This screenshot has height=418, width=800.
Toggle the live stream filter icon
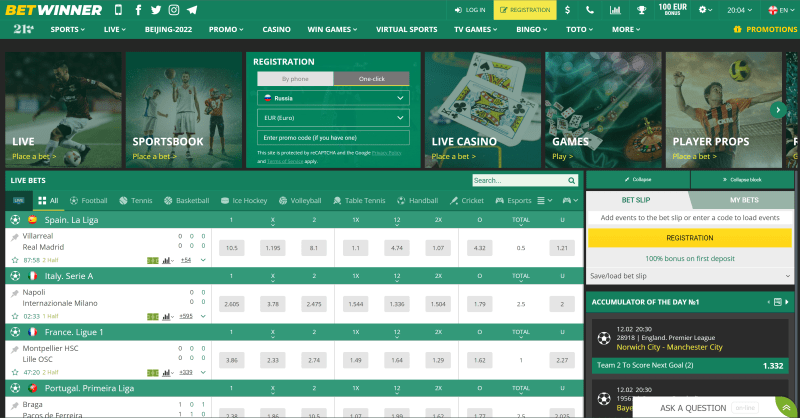19,201
